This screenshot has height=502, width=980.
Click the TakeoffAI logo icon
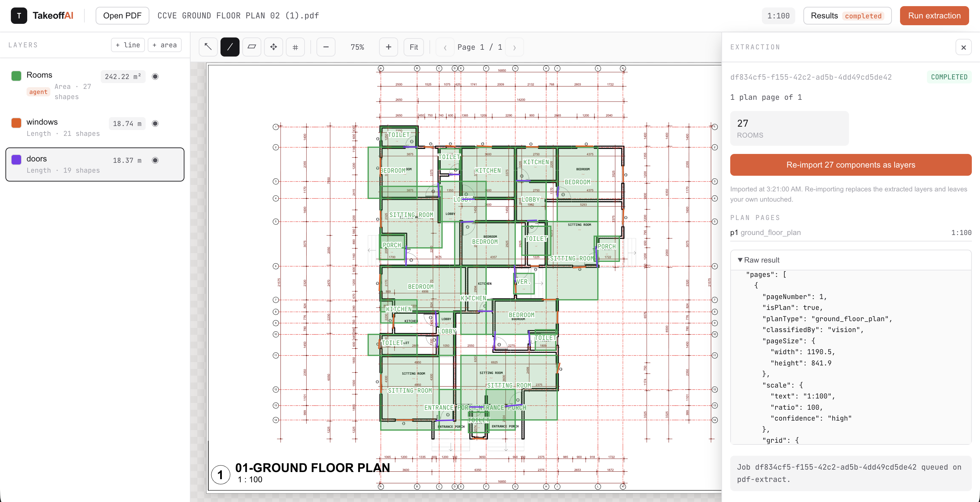pos(19,16)
